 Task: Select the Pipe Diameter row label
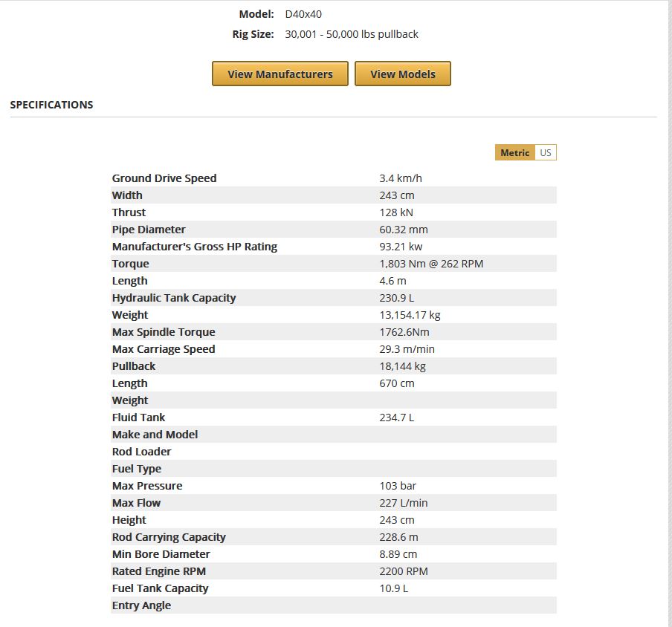click(x=149, y=230)
